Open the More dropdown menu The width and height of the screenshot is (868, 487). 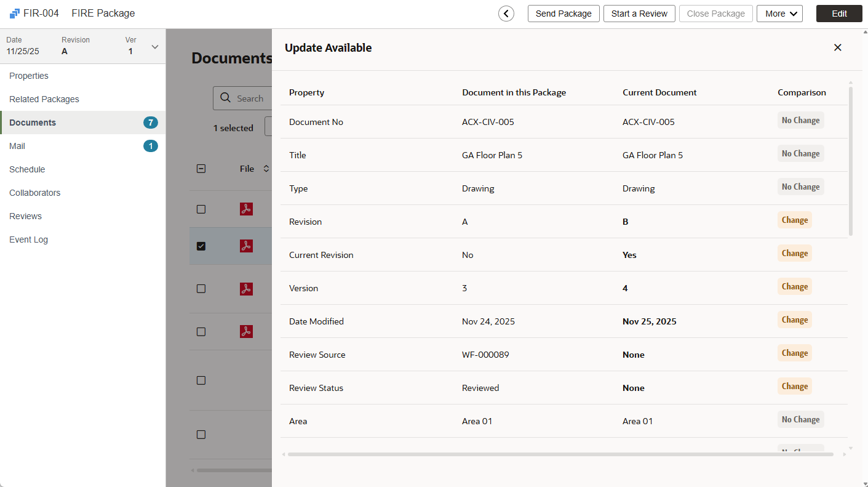coord(779,14)
